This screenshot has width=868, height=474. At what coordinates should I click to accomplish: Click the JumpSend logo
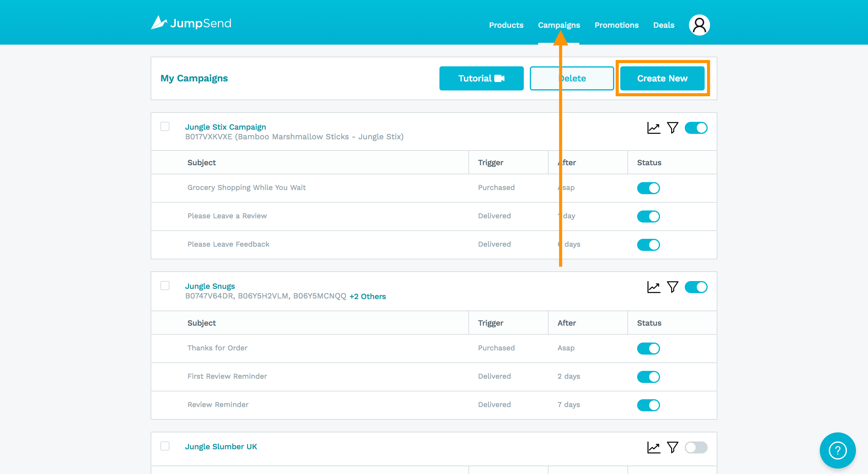(x=191, y=23)
